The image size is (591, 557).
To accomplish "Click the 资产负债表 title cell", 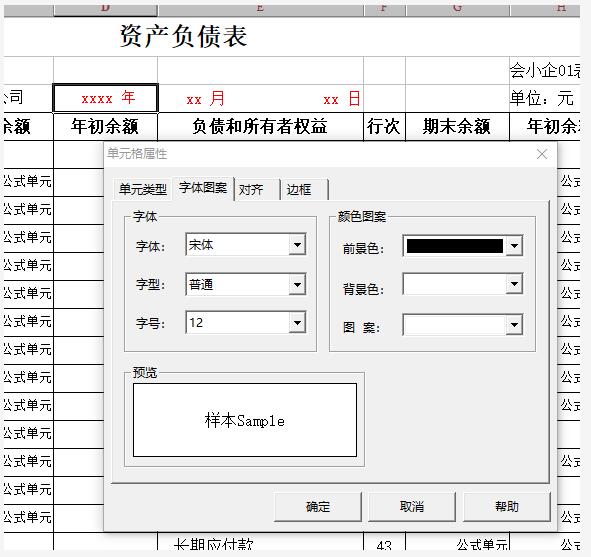I will pyautogui.click(x=184, y=37).
